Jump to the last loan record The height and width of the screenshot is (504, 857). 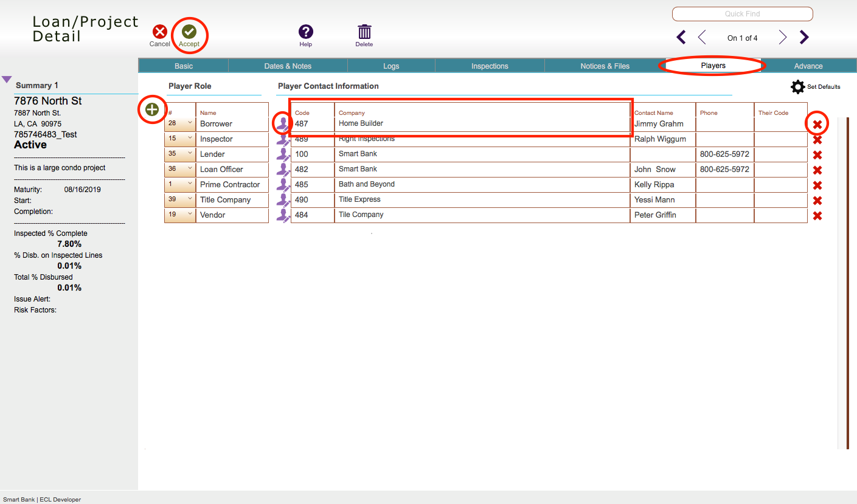(x=804, y=37)
